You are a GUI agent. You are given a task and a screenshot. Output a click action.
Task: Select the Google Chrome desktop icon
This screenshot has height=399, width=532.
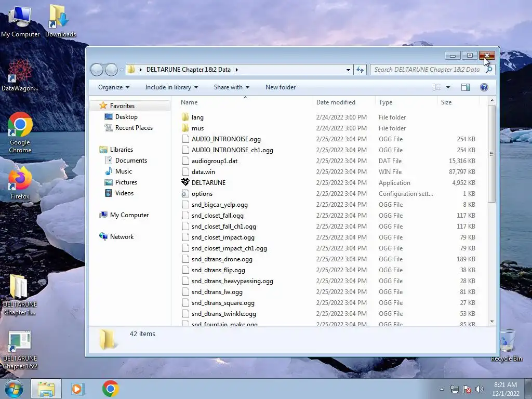(20, 132)
